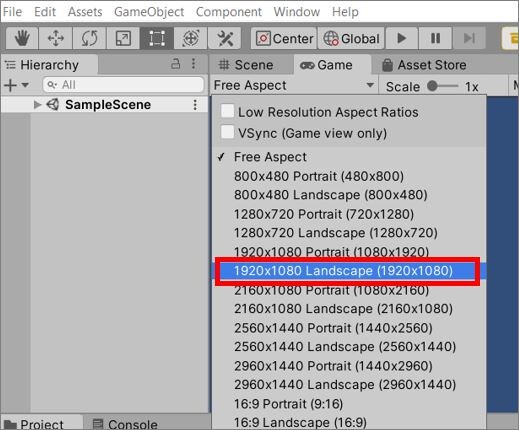The width and height of the screenshot is (519, 430).
Task: Switch to the Console tab
Action: tap(125, 424)
